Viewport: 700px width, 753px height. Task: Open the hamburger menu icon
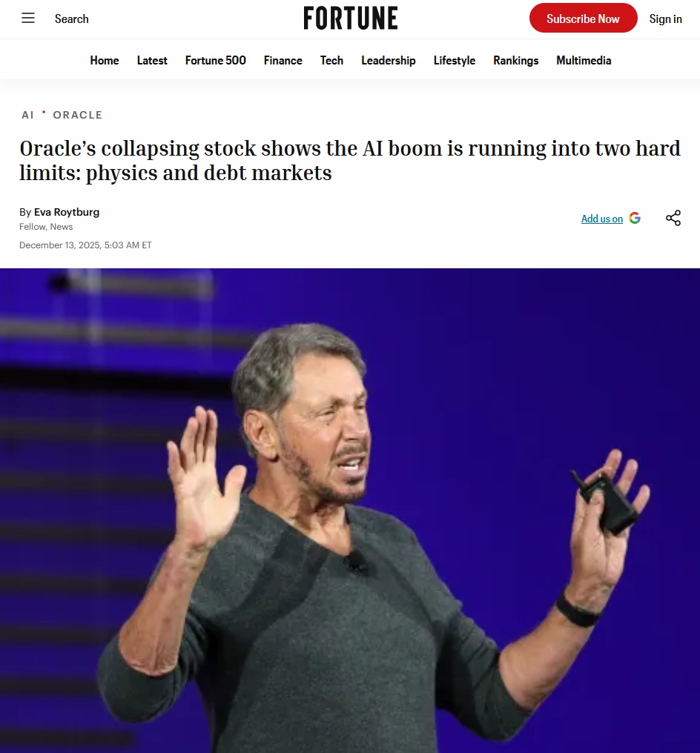[28, 19]
